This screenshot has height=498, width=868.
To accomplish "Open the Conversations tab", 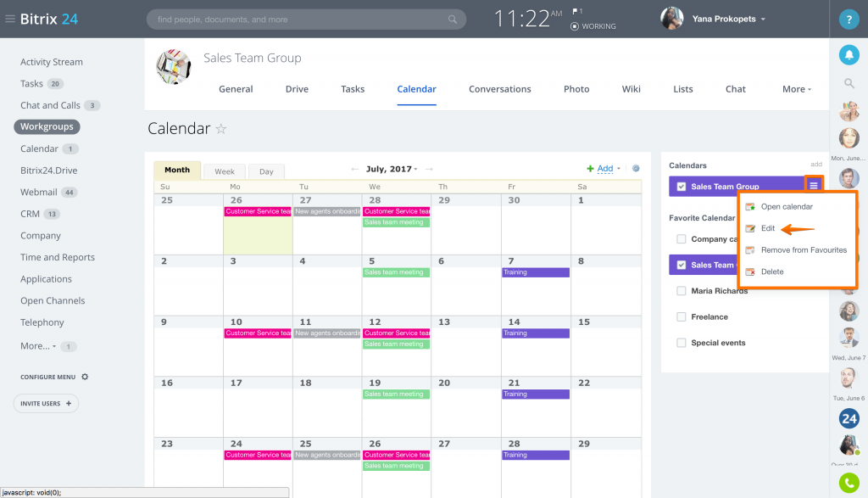I will (x=500, y=89).
